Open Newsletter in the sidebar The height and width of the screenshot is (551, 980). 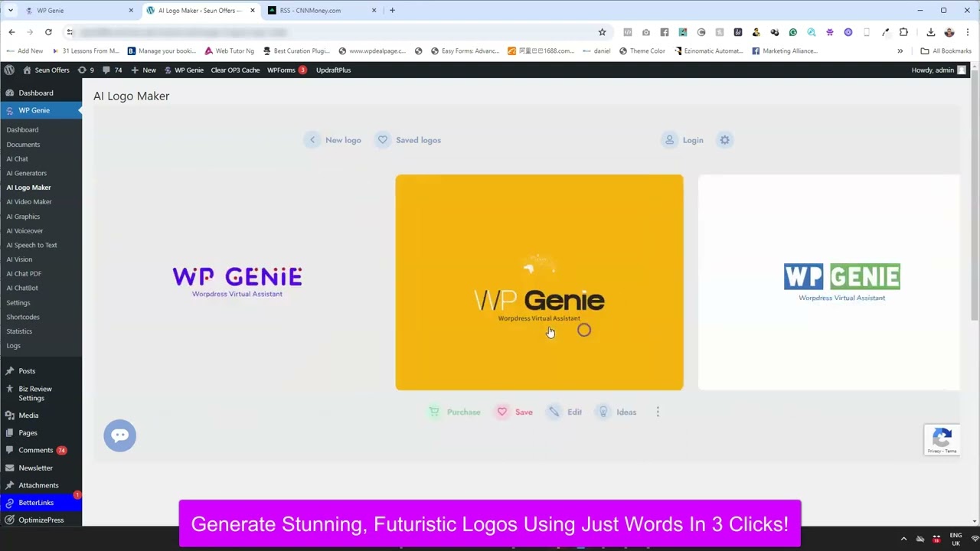click(35, 468)
